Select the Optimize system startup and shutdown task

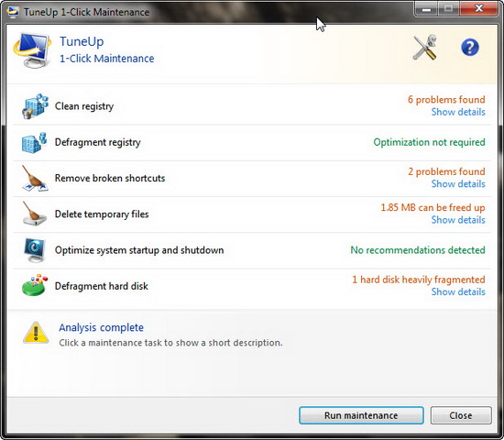(x=139, y=250)
